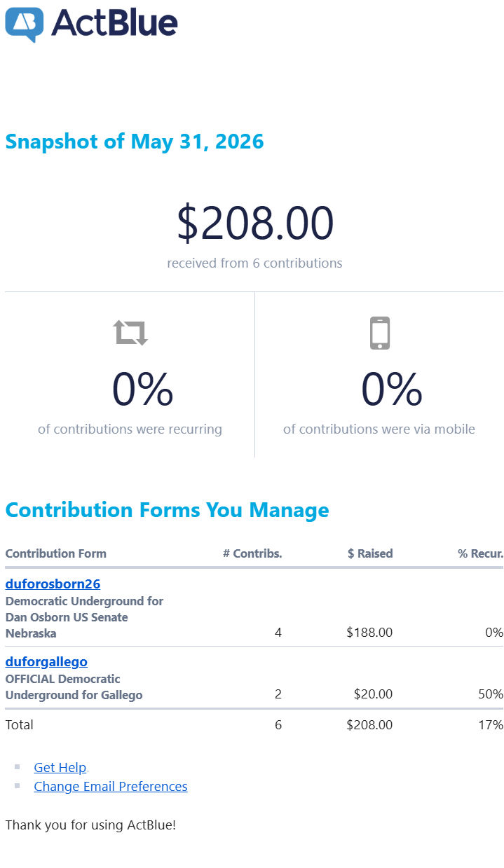The width and height of the screenshot is (504, 868).
Task: Click the $ Raised column header
Action: pyautogui.click(x=370, y=553)
